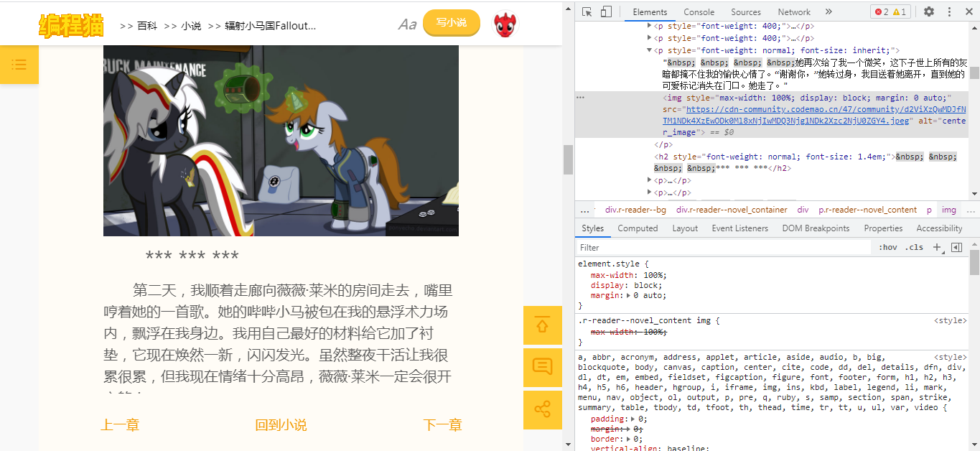980x451 pixels.
Task: Activate the DevTools inspect element picker
Action: (x=587, y=11)
